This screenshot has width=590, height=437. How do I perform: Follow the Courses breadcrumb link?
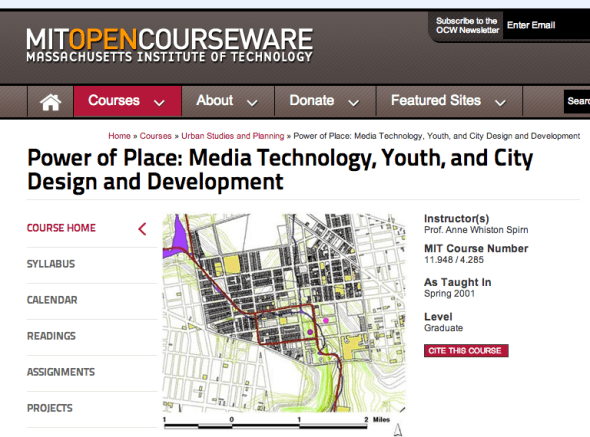tap(155, 136)
